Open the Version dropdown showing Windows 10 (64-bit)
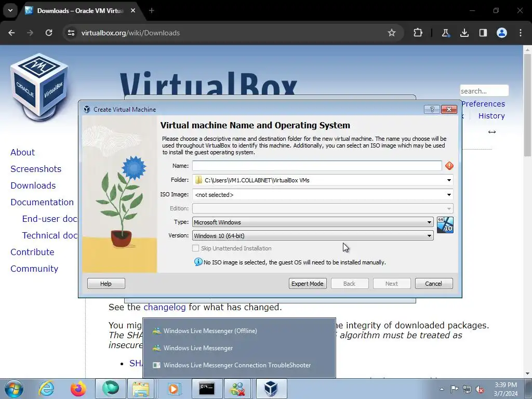The width and height of the screenshot is (532, 399). (x=312, y=235)
